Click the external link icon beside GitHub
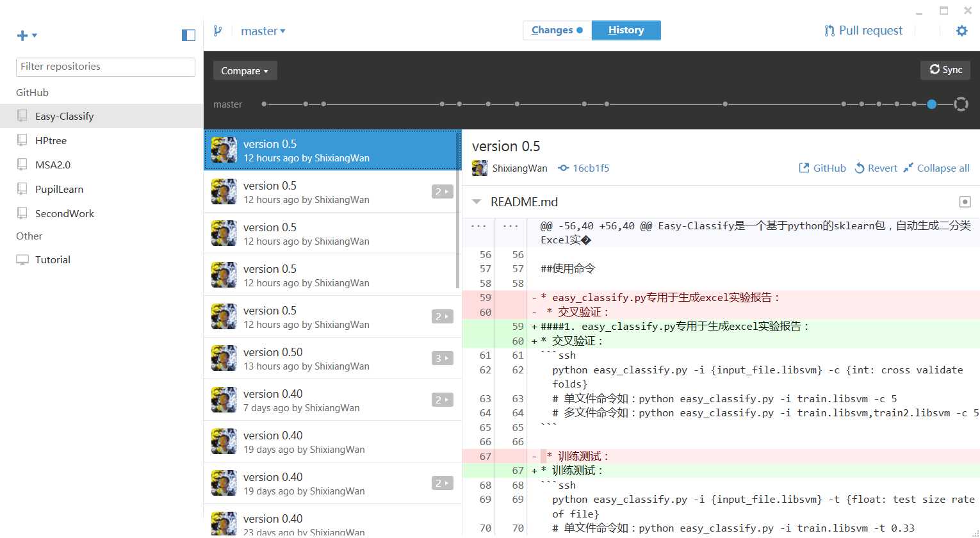The image size is (980, 538). 804,168
